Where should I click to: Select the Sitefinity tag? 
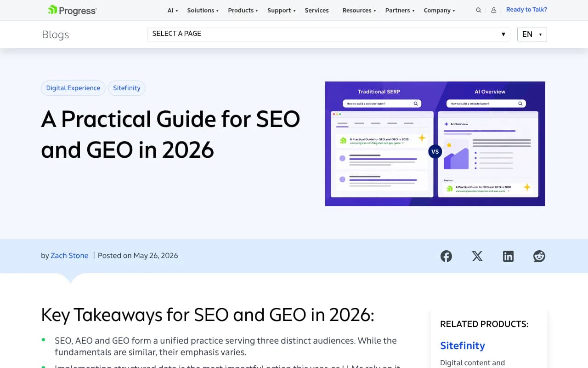(127, 88)
